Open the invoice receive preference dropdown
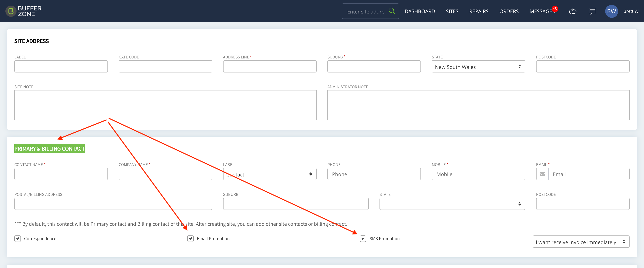644x268 pixels. 581,242
